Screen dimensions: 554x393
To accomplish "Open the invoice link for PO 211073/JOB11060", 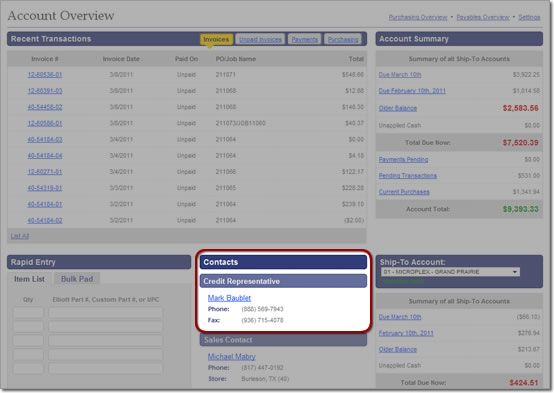I will pos(45,123).
